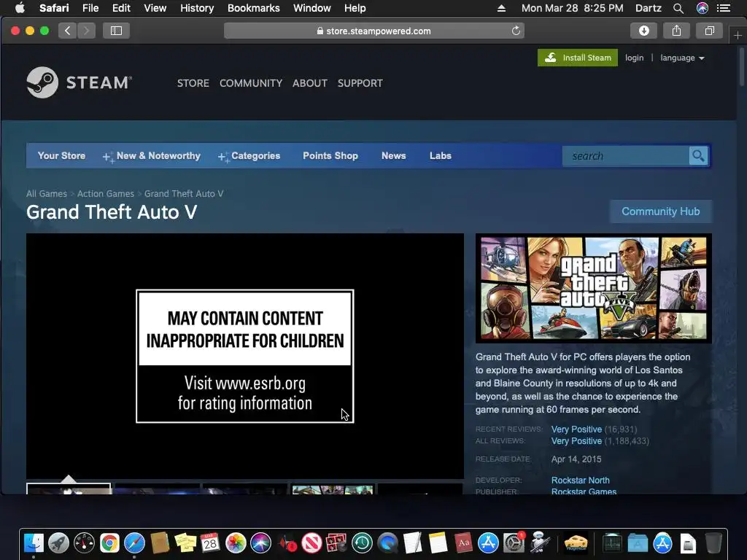Screen dimensions: 747x560
Task: Open Points Shop link
Action: click(330, 156)
